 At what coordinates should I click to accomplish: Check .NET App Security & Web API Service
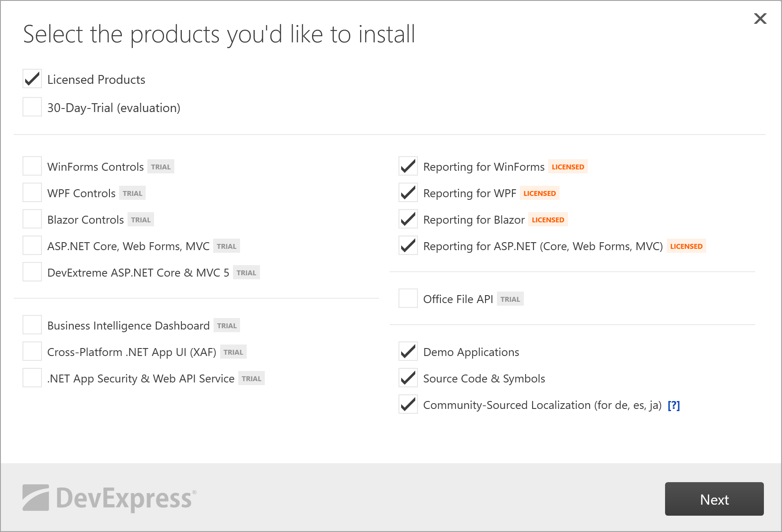pyautogui.click(x=32, y=378)
